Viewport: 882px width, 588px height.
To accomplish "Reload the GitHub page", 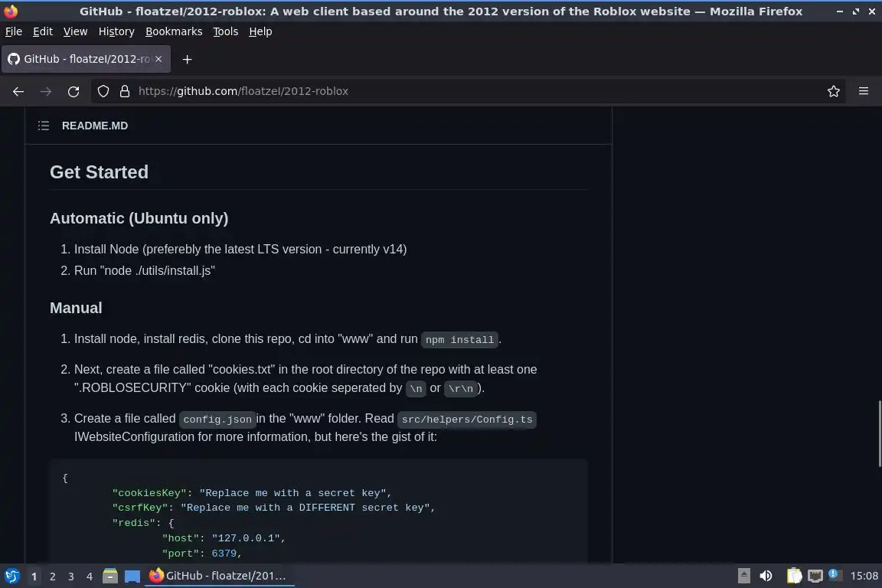I will pyautogui.click(x=73, y=91).
